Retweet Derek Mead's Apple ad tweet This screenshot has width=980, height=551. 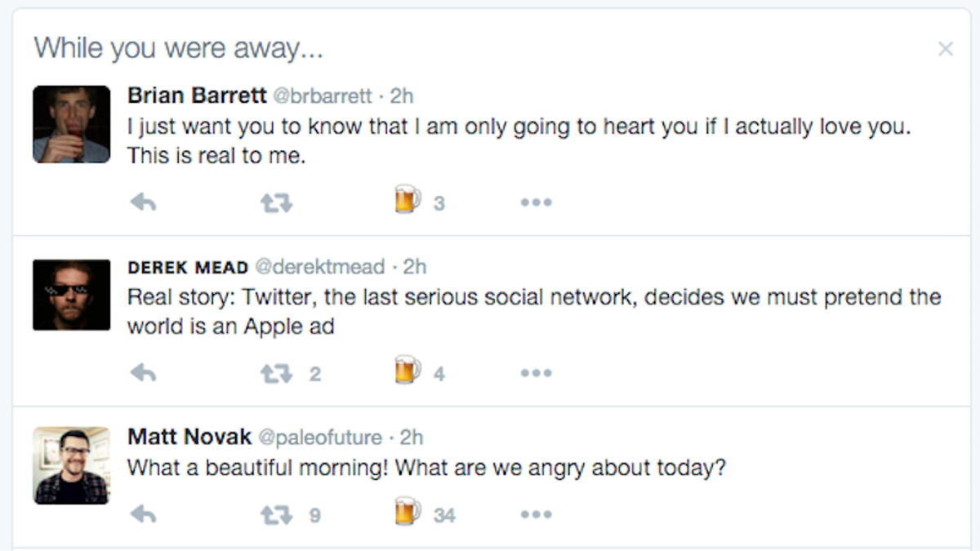tap(276, 374)
